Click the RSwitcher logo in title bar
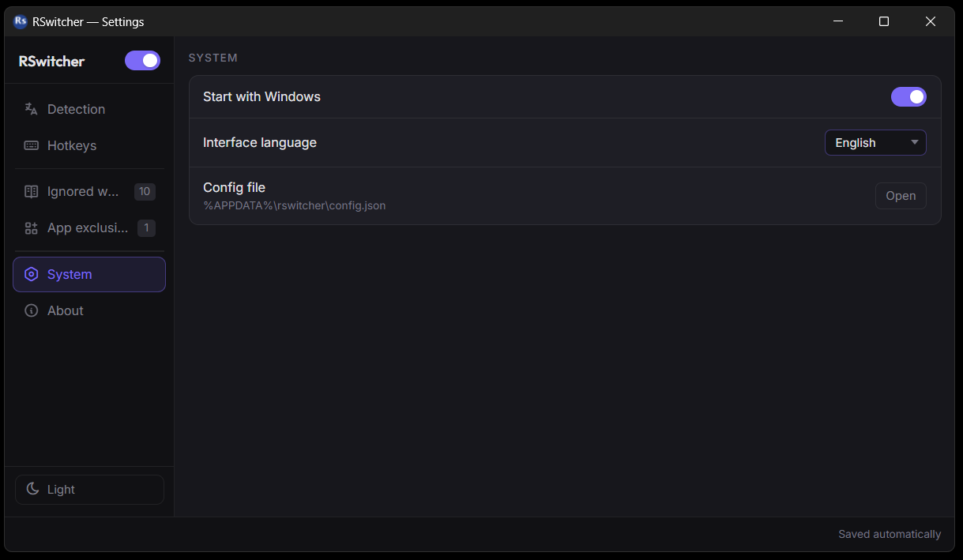The height and width of the screenshot is (560, 963). point(21,21)
